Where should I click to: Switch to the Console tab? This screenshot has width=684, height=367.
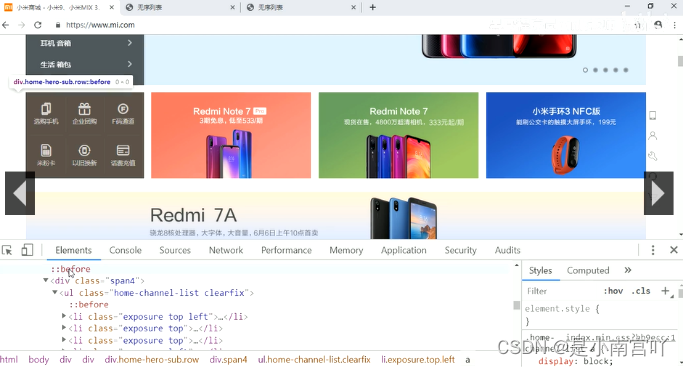[125, 250]
